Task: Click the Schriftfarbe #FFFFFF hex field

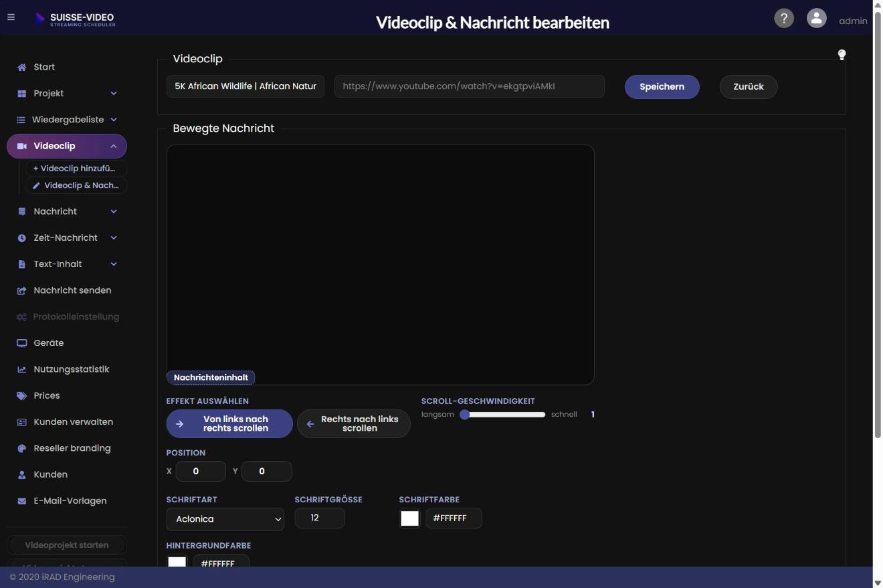Action: 454,518
